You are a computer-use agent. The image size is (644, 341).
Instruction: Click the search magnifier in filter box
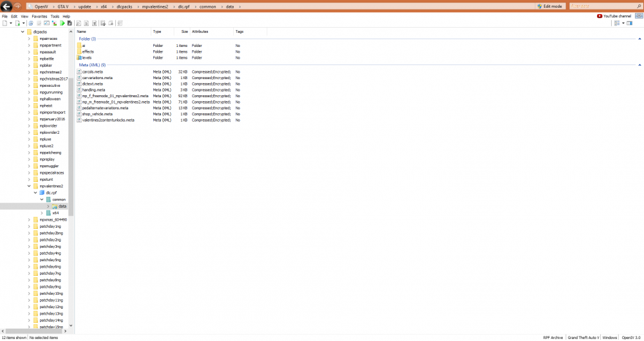coord(639,6)
